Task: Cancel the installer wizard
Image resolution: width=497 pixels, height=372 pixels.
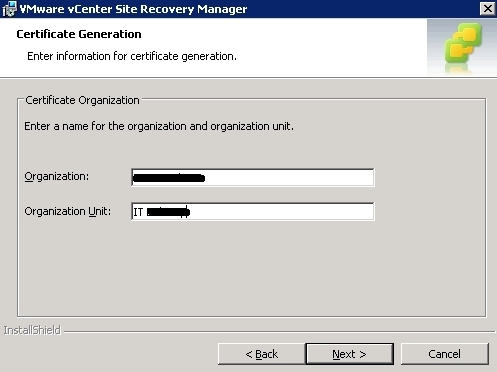Action: tap(444, 354)
